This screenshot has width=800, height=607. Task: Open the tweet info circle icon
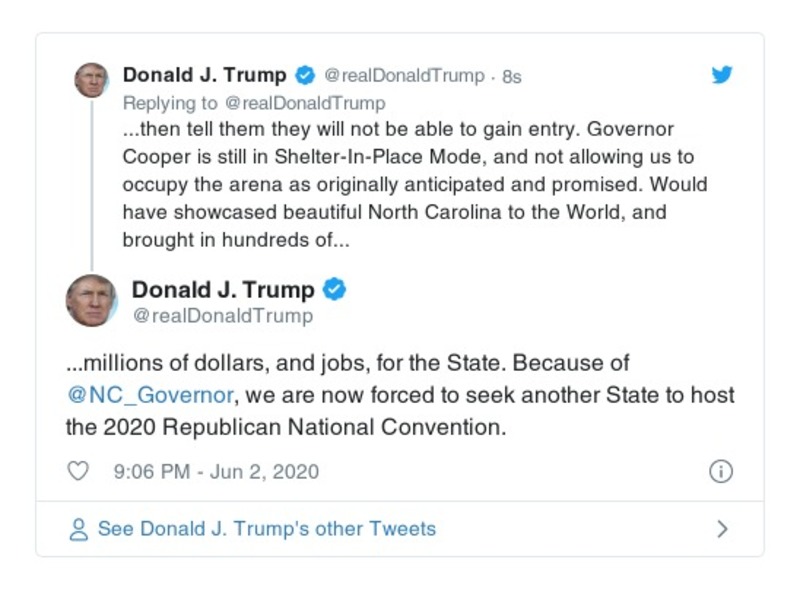tap(721, 471)
